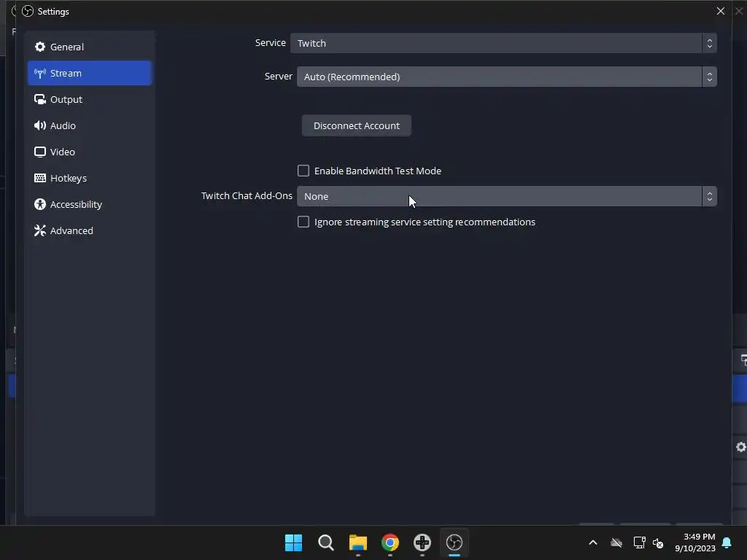The height and width of the screenshot is (560, 747).
Task: Click the Stream antenna icon in sidebar
Action: pyautogui.click(x=40, y=73)
